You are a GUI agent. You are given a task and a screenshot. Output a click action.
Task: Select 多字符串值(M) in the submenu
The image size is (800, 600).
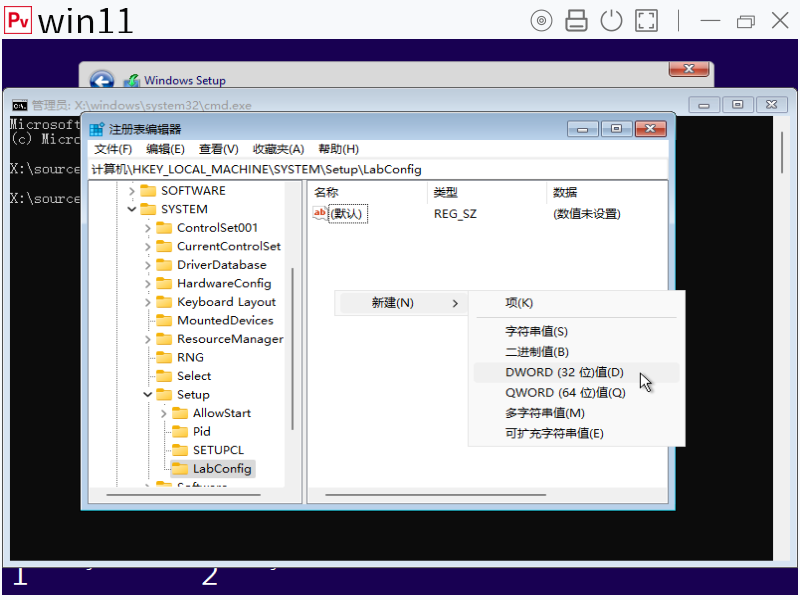(x=577, y=413)
